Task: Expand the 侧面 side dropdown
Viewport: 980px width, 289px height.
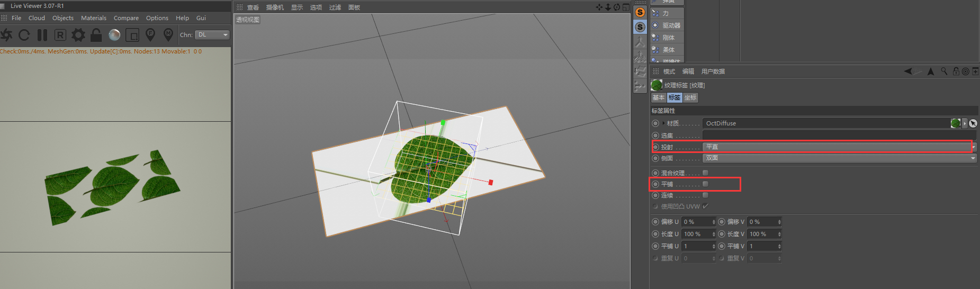Action: point(840,158)
